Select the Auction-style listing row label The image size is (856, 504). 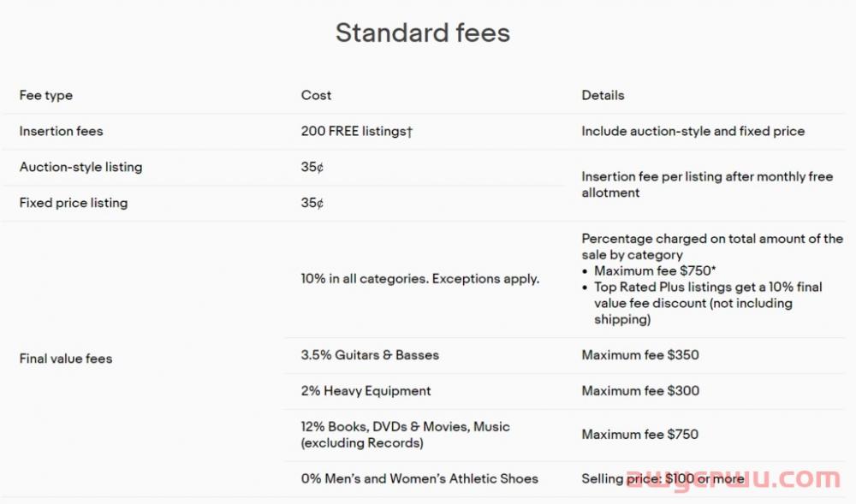[x=80, y=167]
